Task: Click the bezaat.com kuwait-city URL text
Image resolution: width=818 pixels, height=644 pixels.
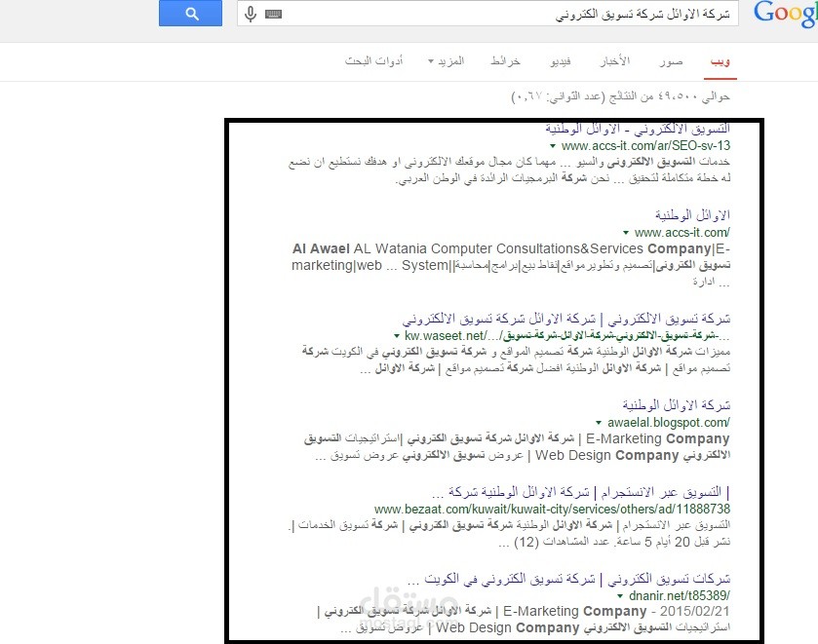Action: tap(553, 509)
